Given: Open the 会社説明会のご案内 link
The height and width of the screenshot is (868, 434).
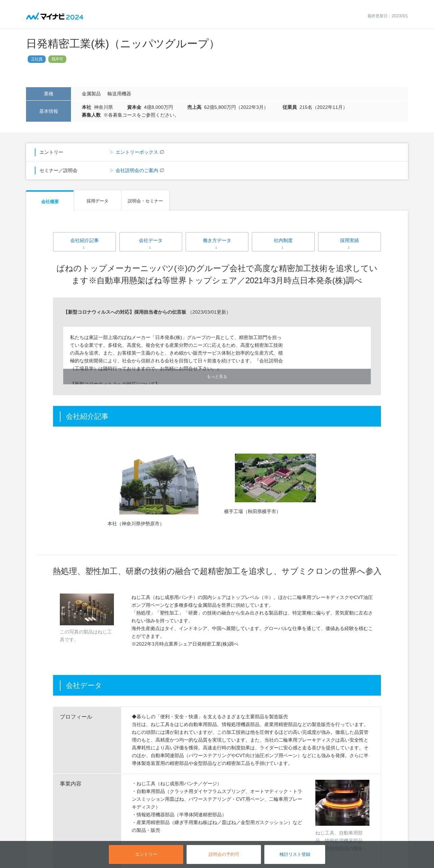Looking at the screenshot, I should (137, 171).
